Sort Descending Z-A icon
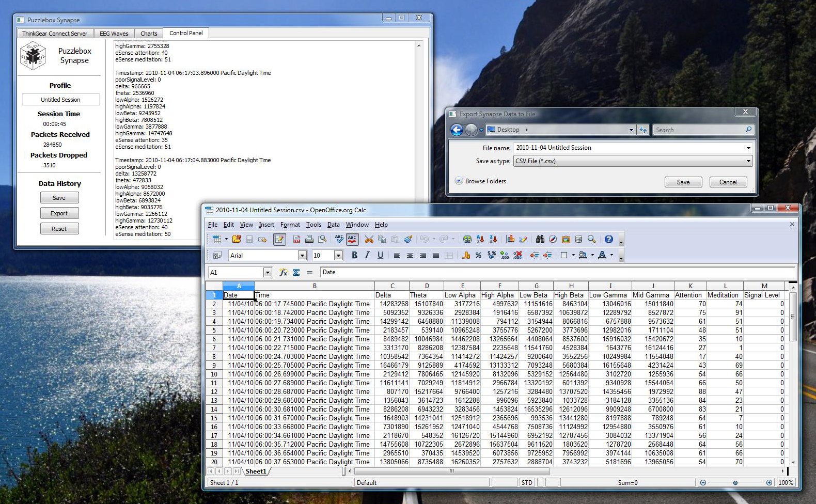816x504 pixels. [493, 239]
